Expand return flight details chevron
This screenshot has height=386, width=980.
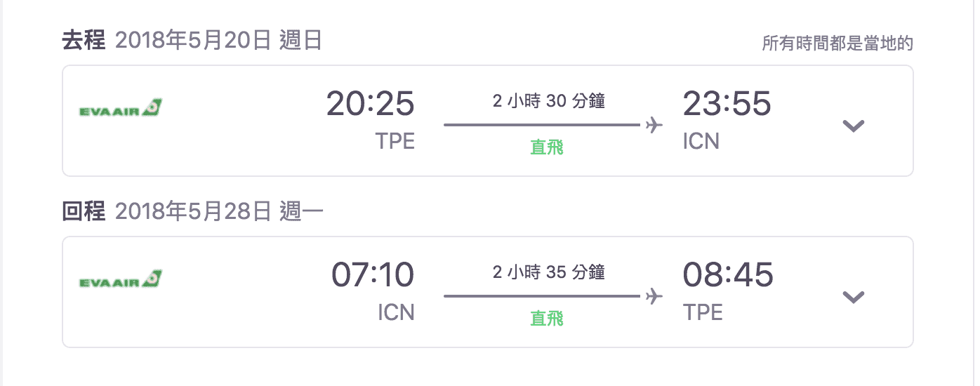click(853, 297)
